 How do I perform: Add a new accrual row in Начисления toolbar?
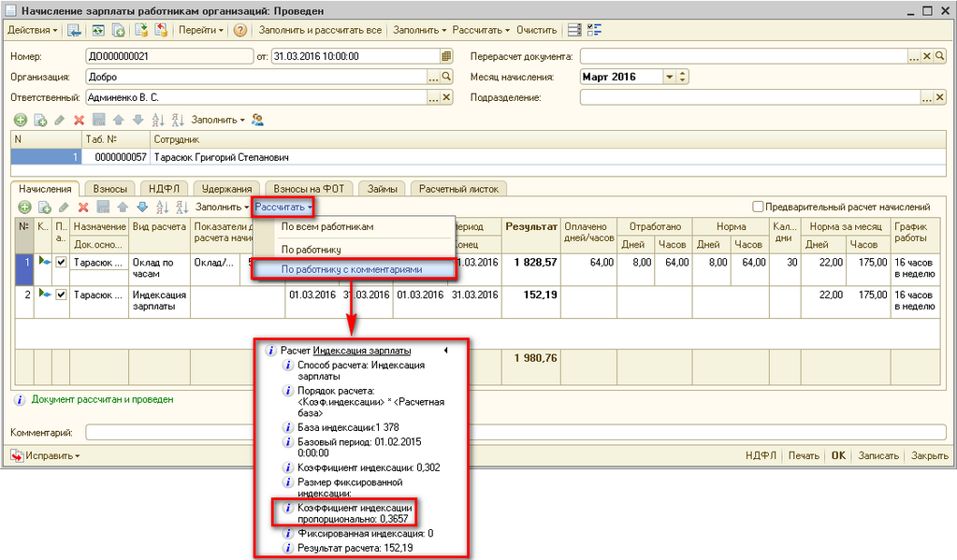[24, 208]
